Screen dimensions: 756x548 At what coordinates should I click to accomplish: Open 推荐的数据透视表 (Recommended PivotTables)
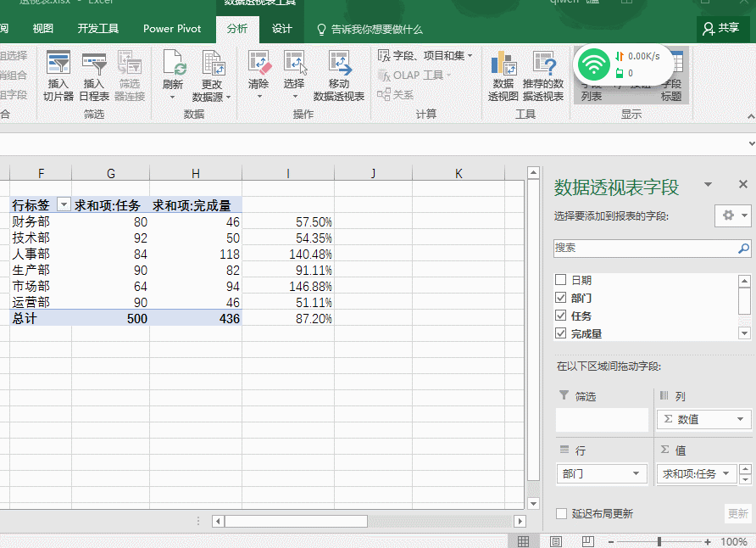543,64
